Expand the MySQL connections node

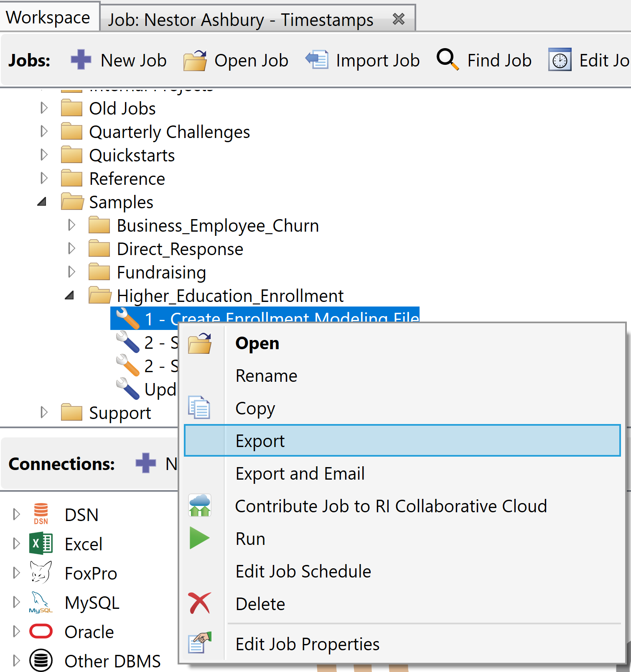[x=16, y=602]
